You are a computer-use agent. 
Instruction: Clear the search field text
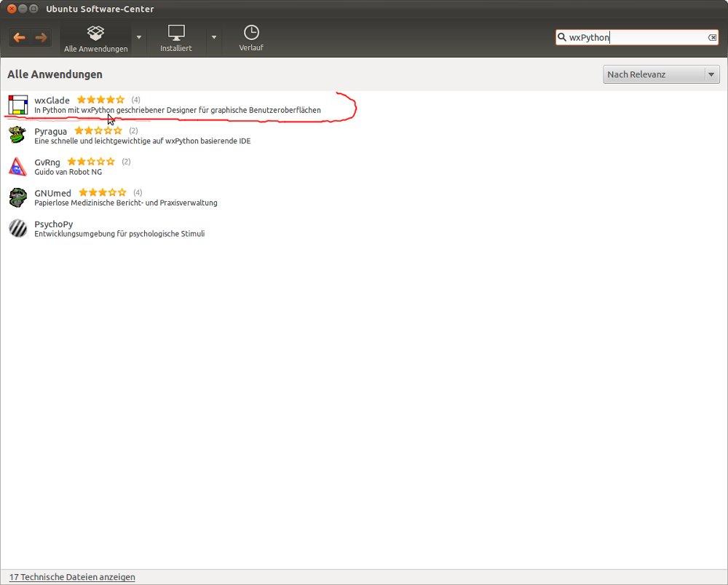(x=712, y=38)
